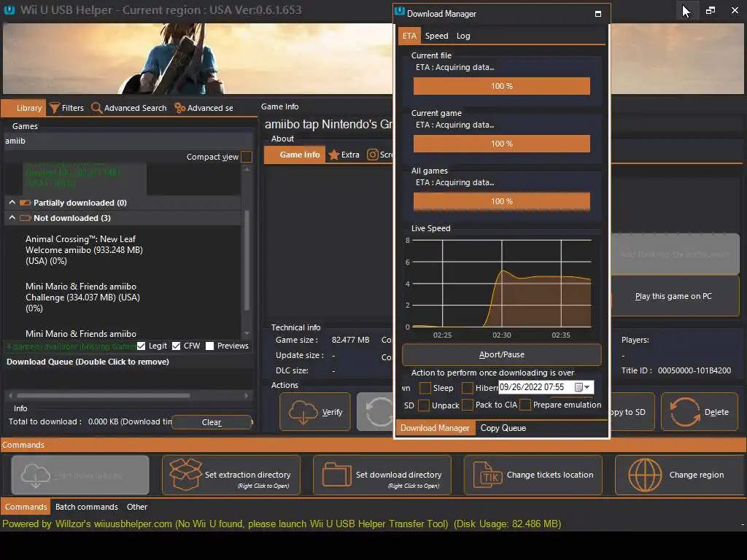Image resolution: width=747 pixels, height=560 pixels.
Task: Click the Wii U USB Helper title logo
Action: point(9,10)
